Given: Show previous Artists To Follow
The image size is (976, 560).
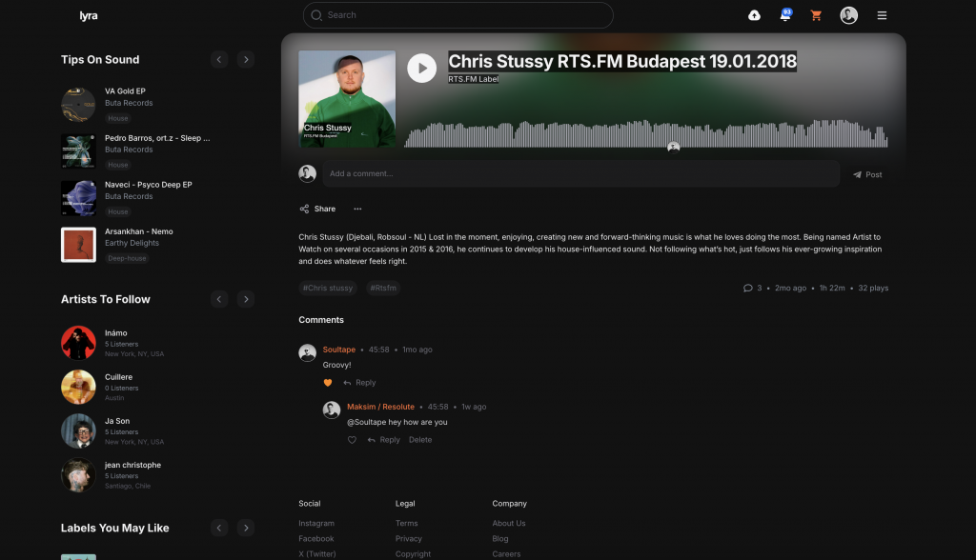Looking at the screenshot, I should click(219, 299).
